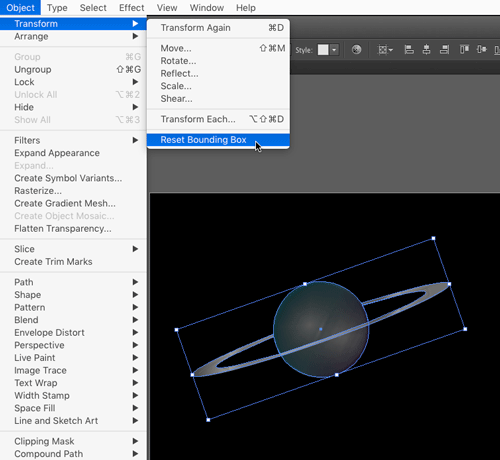Expand the Pattern submenu
The height and width of the screenshot is (460, 500).
tap(73, 307)
